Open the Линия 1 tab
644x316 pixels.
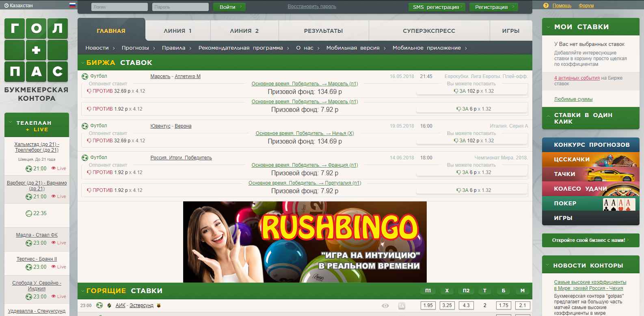point(177,31)
